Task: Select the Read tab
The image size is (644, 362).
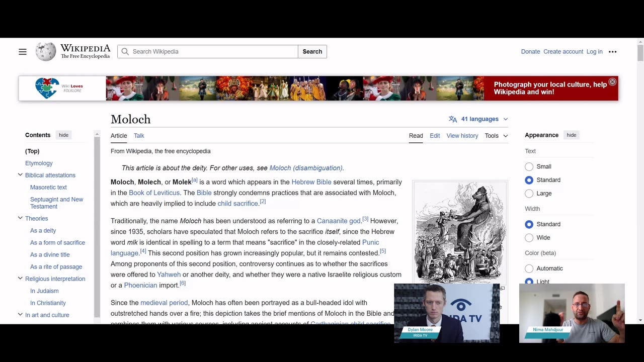Action: pos(416,136)
